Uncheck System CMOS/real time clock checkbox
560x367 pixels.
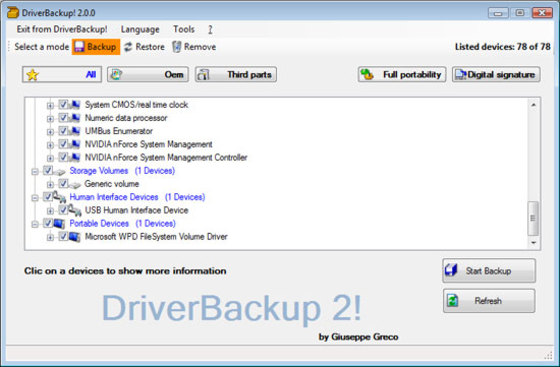point(64,104)
